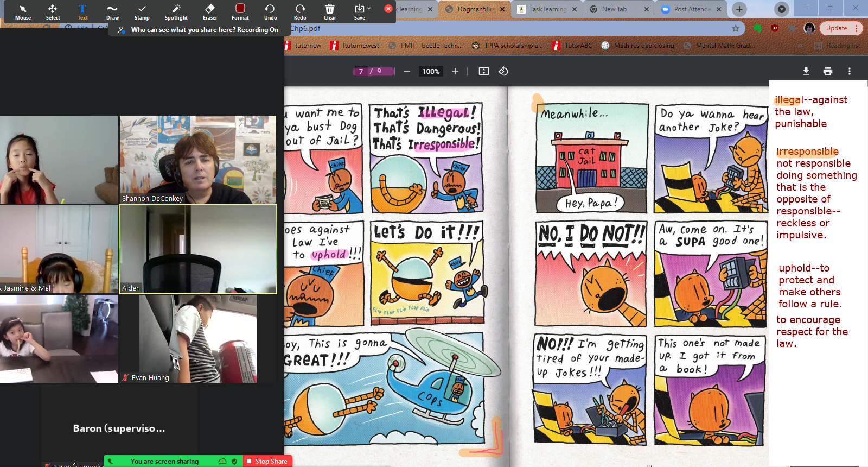Viewport: 868px width, 467px height.
Task: Rotate the PDF counterclockwise
Action: pyautogui.click(x=503, y=71)
